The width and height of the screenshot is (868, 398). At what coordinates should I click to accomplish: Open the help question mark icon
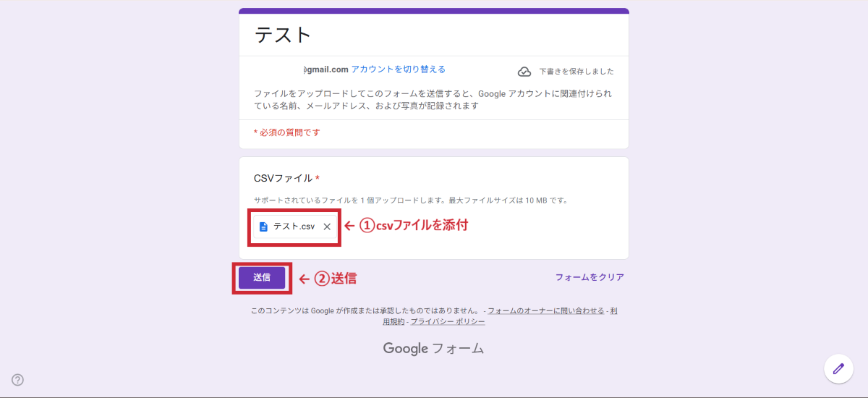17,380
